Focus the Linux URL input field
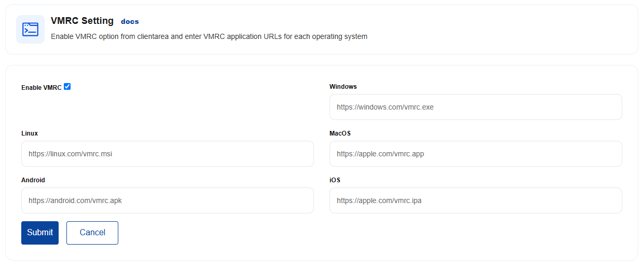The image size is (644, 269). click(167, 154)
